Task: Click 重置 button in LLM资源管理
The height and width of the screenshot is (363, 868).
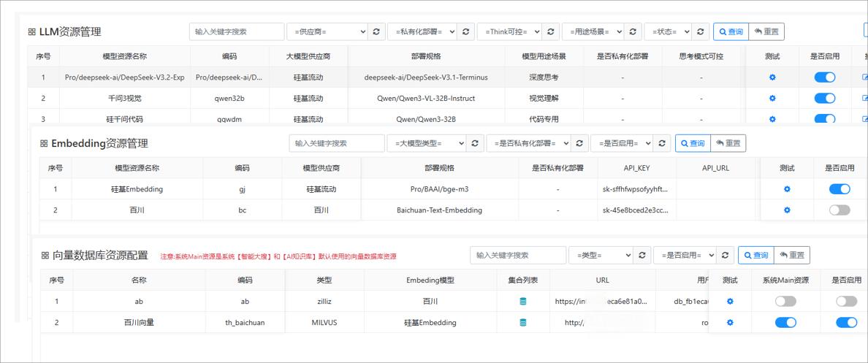Action: point(766,31)
